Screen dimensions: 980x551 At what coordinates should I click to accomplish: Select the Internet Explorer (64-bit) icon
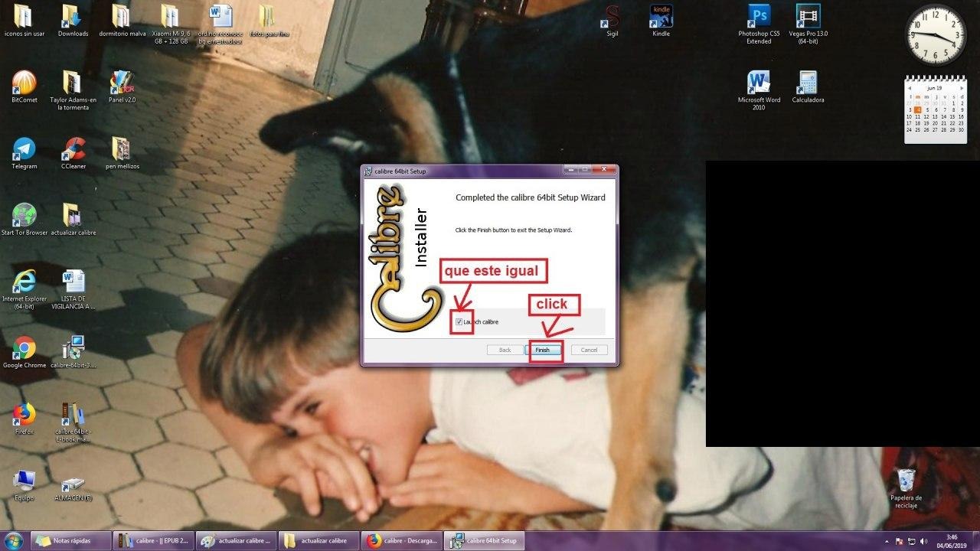(24, 289)
